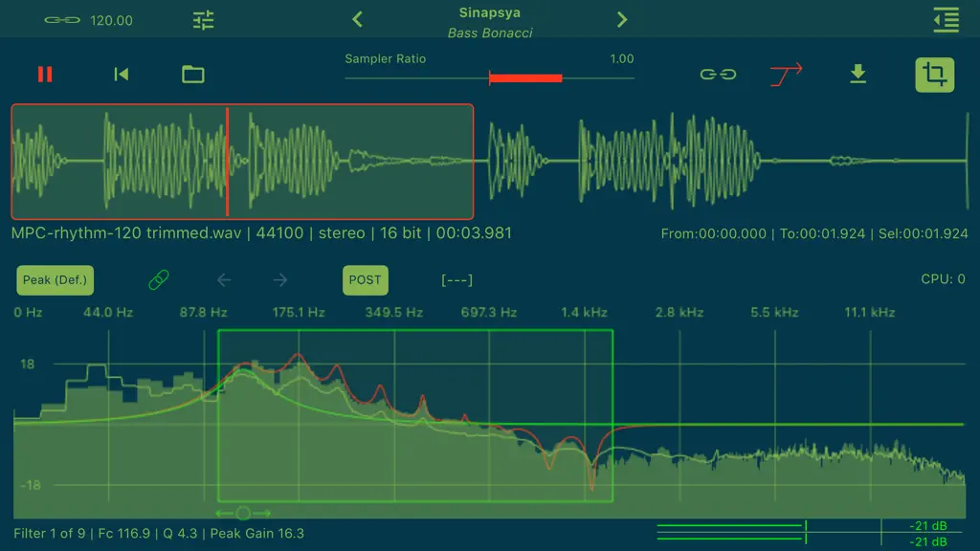The width and height of the screenshot is (980, 551).
Task: Toggle the red routing arrow icon
Action: [787, 75]
